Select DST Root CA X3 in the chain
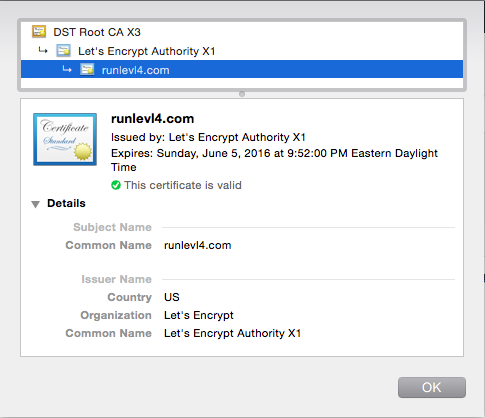485x418 pixels. pyautogui.click(x=97, y=32)
